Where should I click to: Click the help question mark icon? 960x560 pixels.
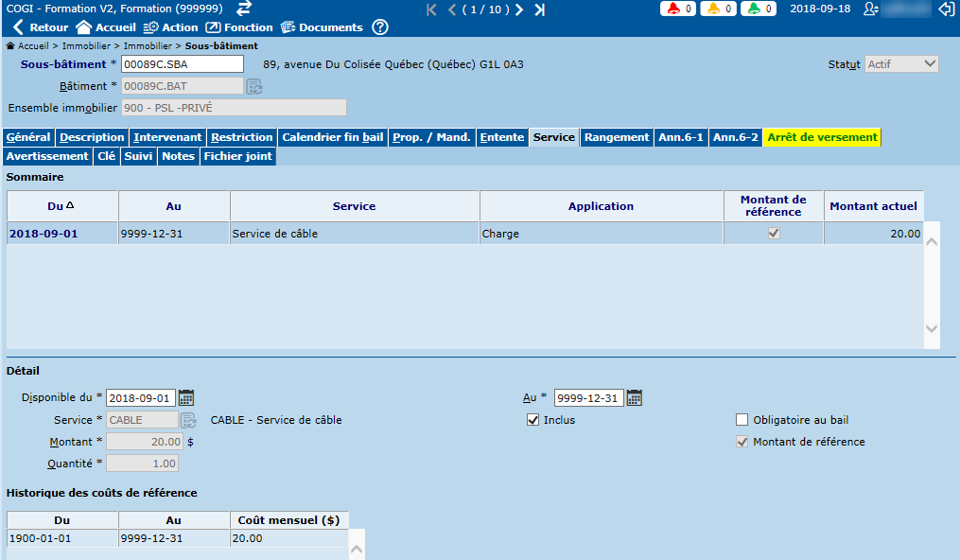coord(380,27)
